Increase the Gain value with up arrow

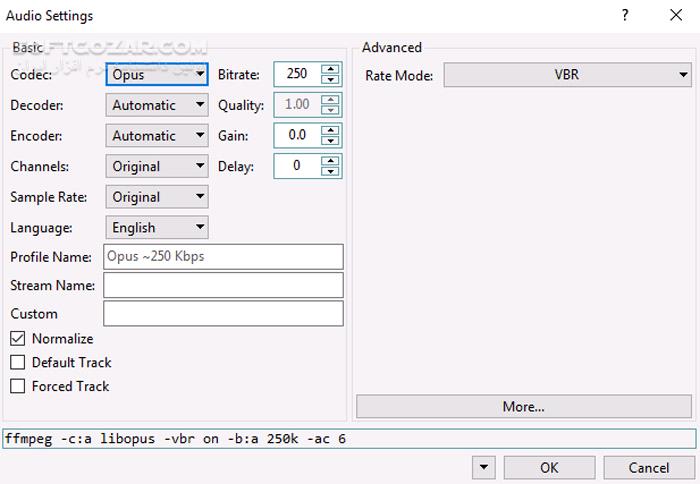tap(331, 130)
